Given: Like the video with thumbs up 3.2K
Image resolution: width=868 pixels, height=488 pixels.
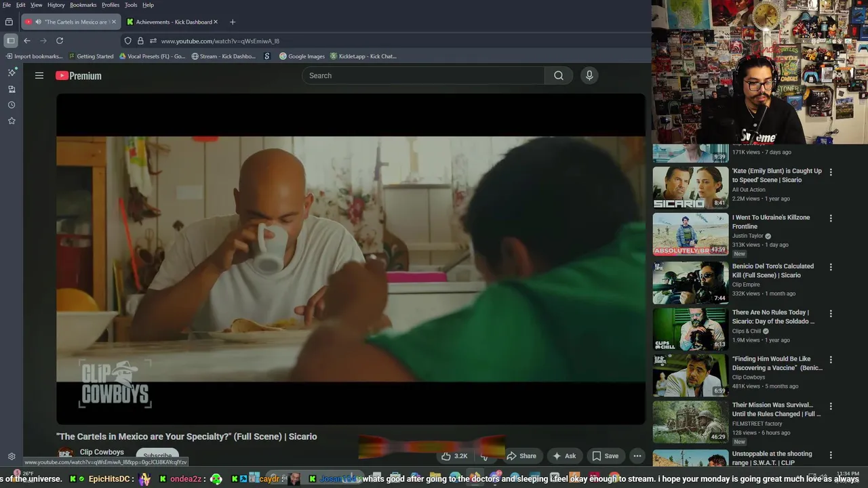Looking at the screenshot, I should (x=455, y=456).
